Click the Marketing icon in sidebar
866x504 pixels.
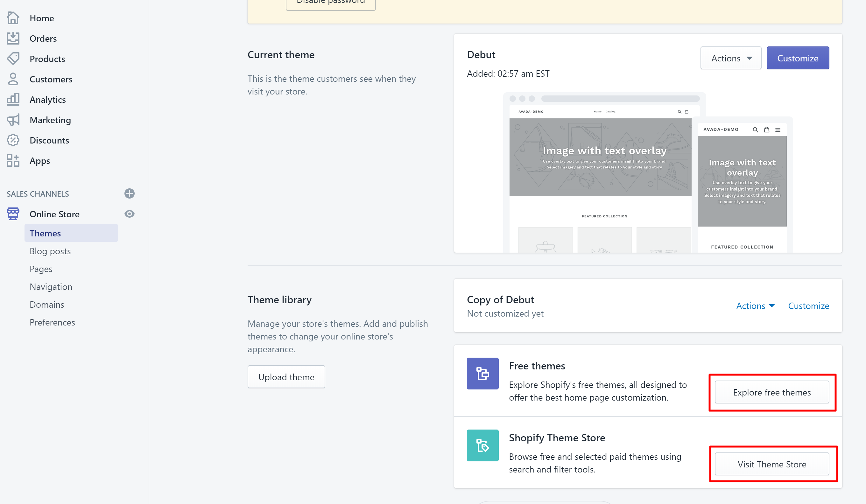(x=13, y=120)
